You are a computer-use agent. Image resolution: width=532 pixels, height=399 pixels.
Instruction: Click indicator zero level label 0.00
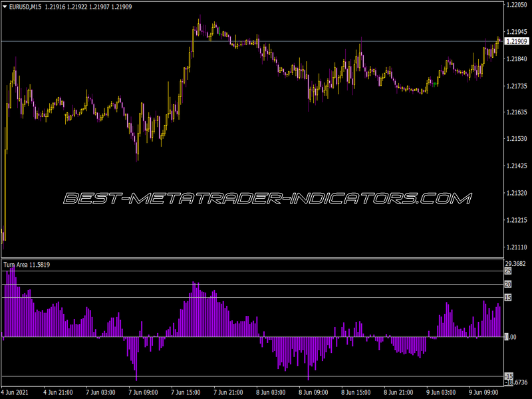tap(511, 337)
